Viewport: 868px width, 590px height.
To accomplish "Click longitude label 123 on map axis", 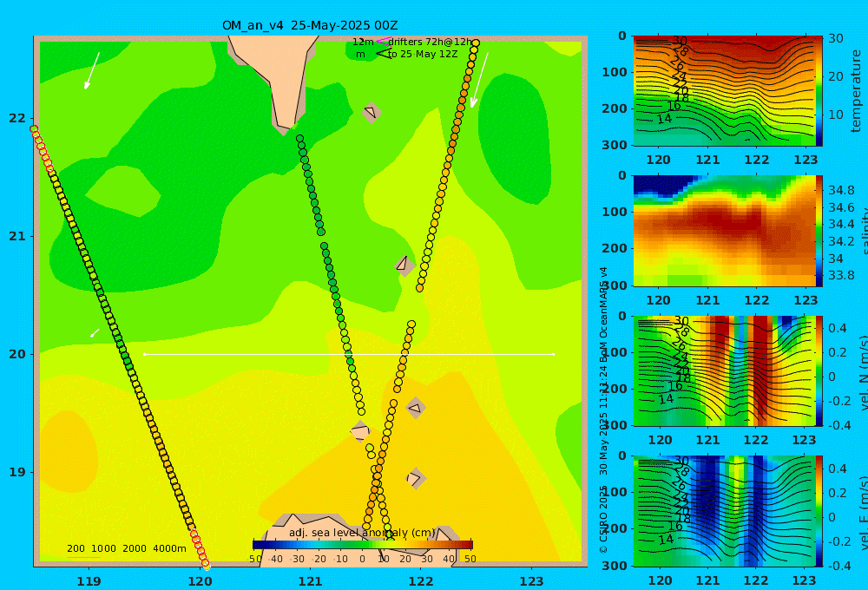I will [x=532, y=581].
